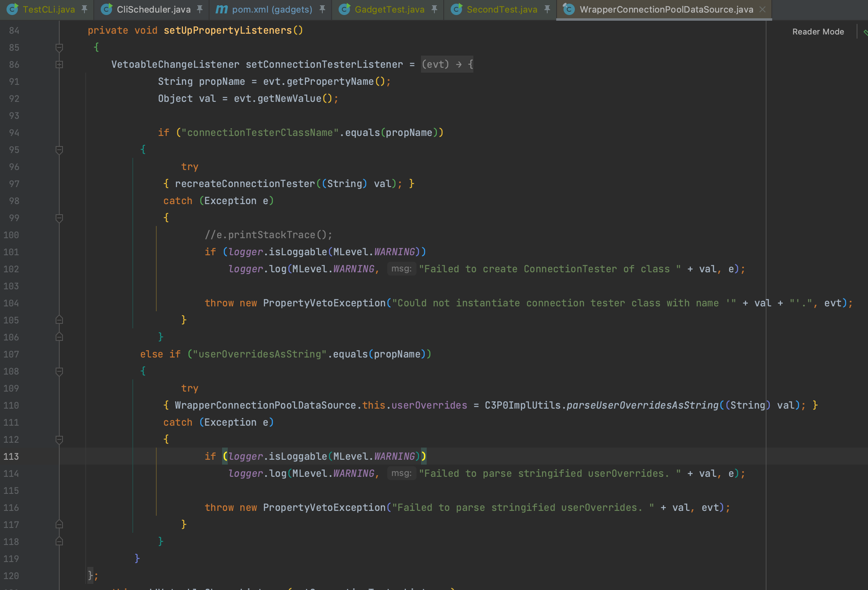This screenshot has height=590, width=868.
Task: Click the pin icon on CliScheduler.java tab
Action: 200,9
